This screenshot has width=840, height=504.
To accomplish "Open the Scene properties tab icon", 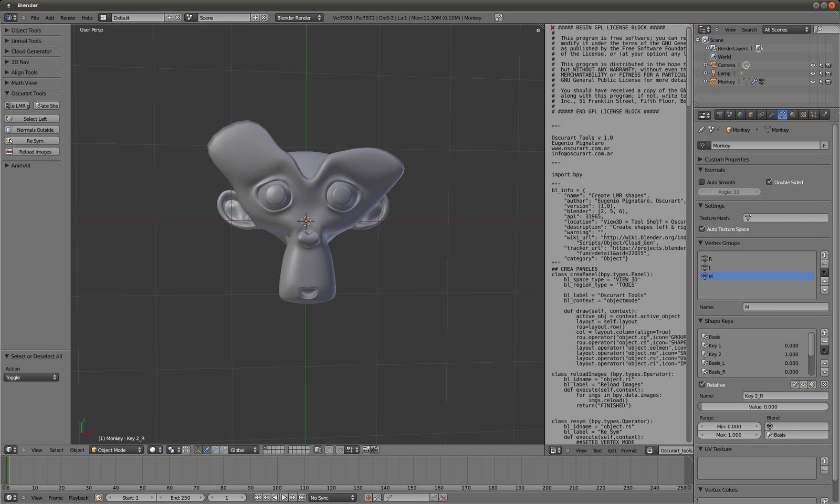I will click(x=730, y=115).
